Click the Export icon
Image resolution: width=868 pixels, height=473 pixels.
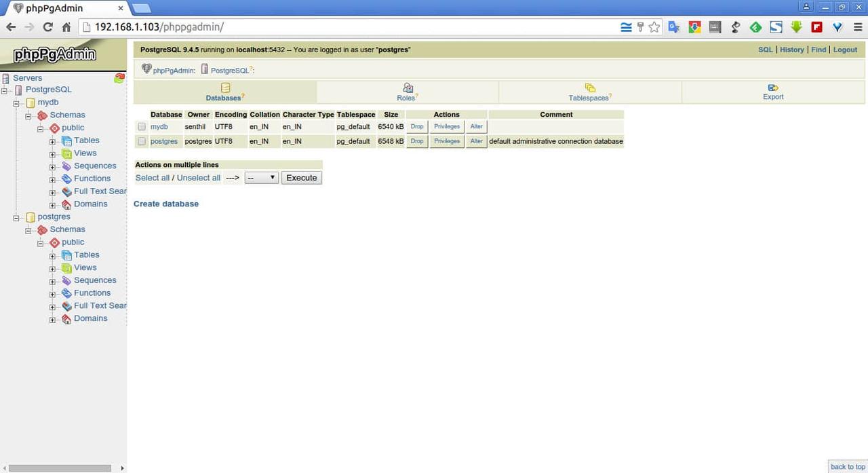click(773, 88)
